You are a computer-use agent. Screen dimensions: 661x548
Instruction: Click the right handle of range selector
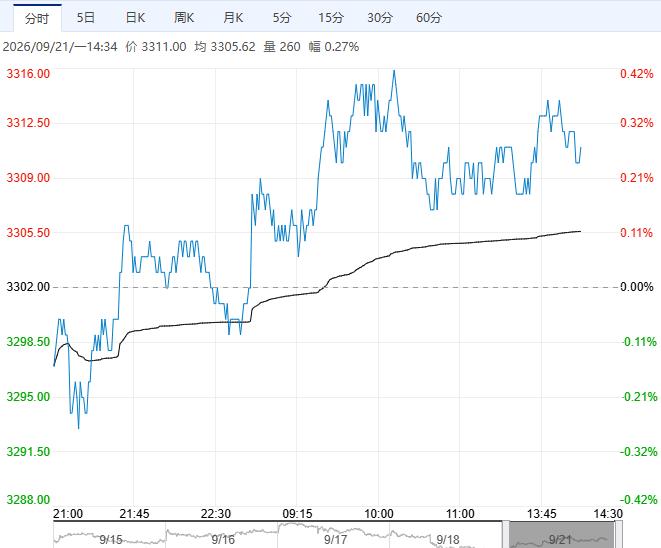618,535
